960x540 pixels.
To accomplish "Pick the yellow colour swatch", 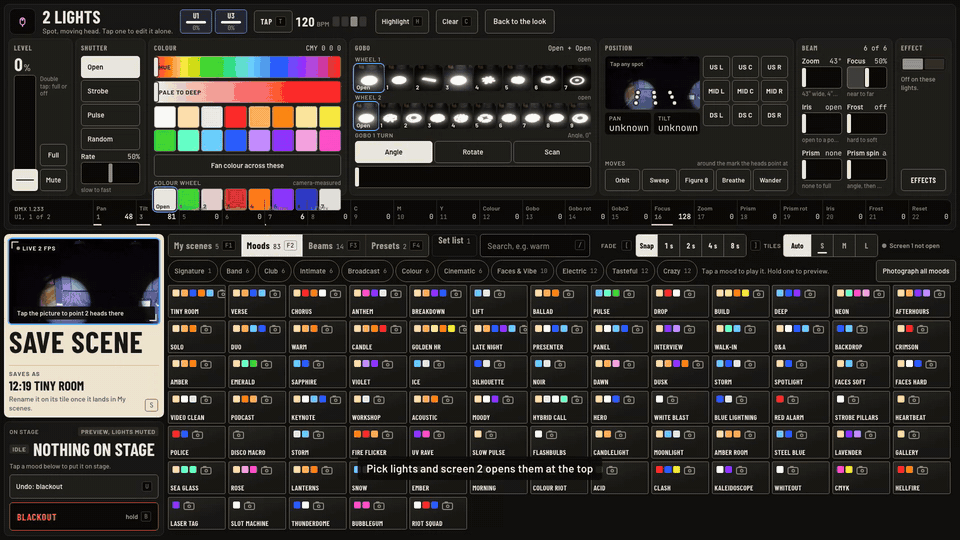I will point(330,116).
